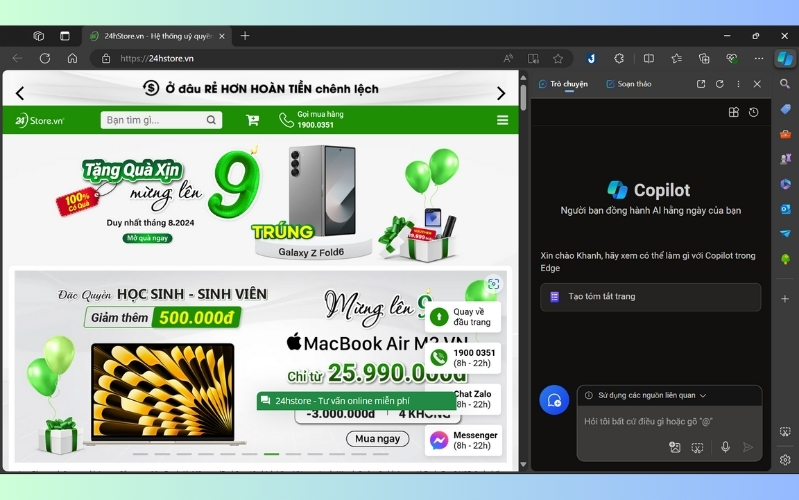
Task: Open 24hstore Tư vấn online chat bar
Action: [x=355, y=401]
